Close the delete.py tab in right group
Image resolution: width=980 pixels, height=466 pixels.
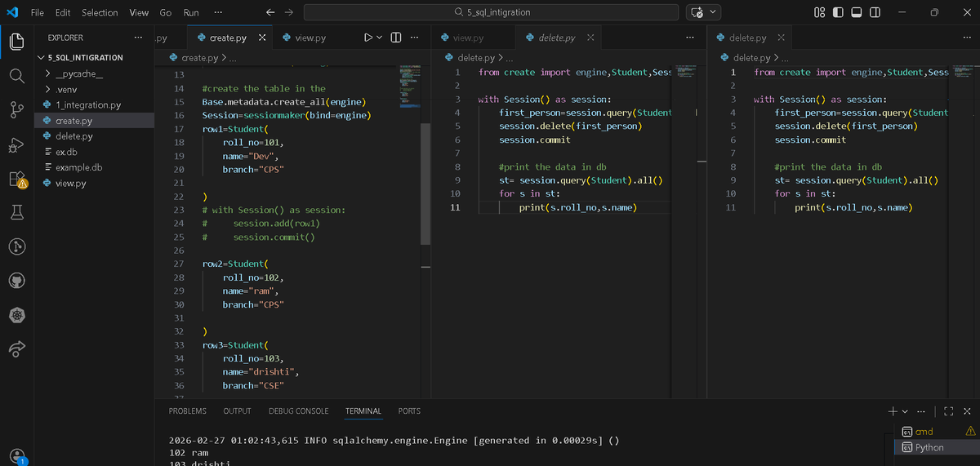coord(781,38)
